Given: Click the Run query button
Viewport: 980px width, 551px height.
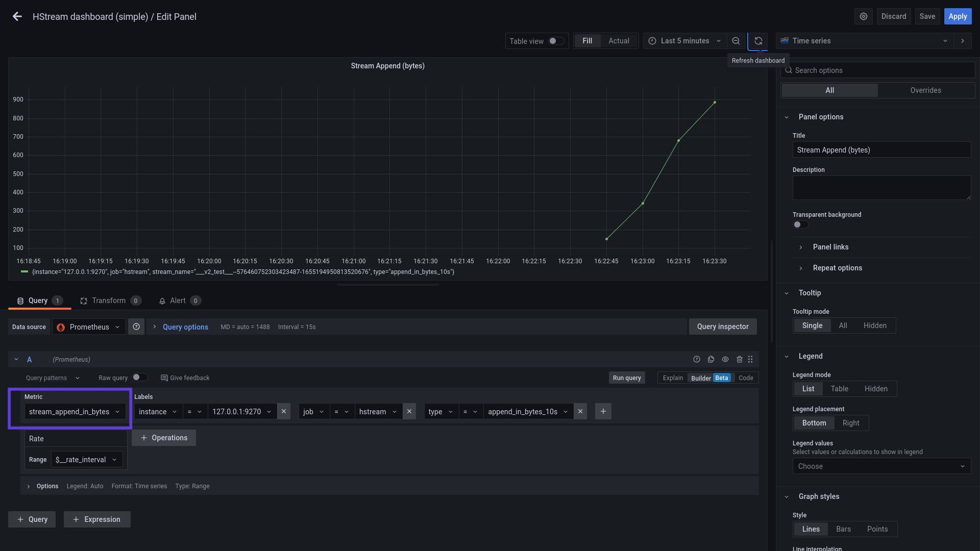Looking at the screenshot, I should 626,378.
